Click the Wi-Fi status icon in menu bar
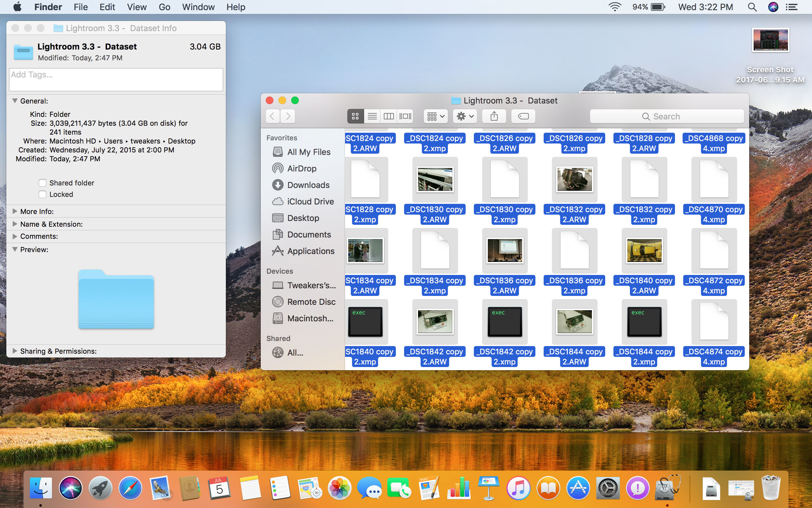The width and height of the screenshot is (812, 508). (x=615, y=7)
